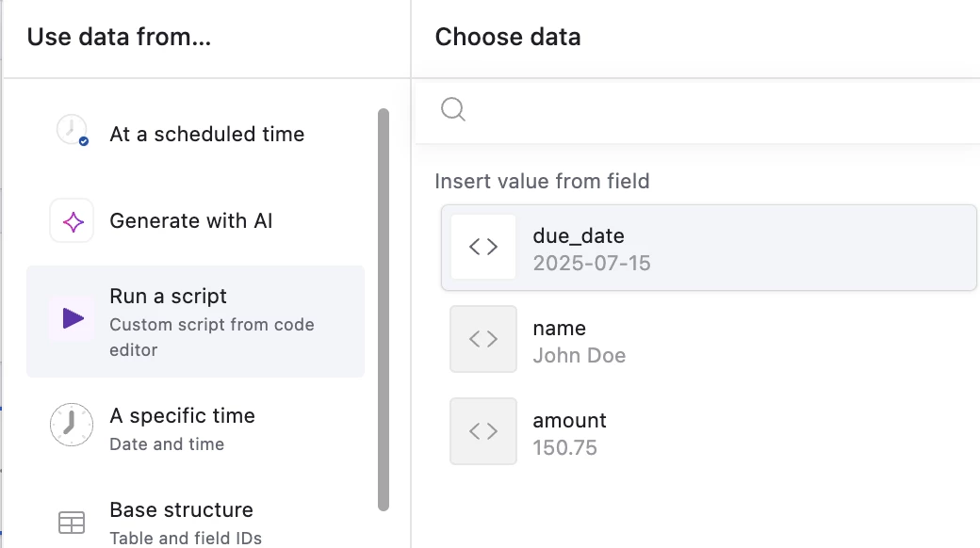Open the Run a script source
This screenshot has width=980, height=548.
196,321
